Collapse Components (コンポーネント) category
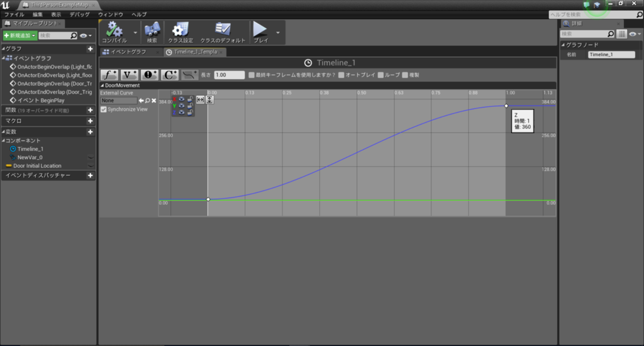This screenshot has width=644, height=346. [x=3, y=140]
